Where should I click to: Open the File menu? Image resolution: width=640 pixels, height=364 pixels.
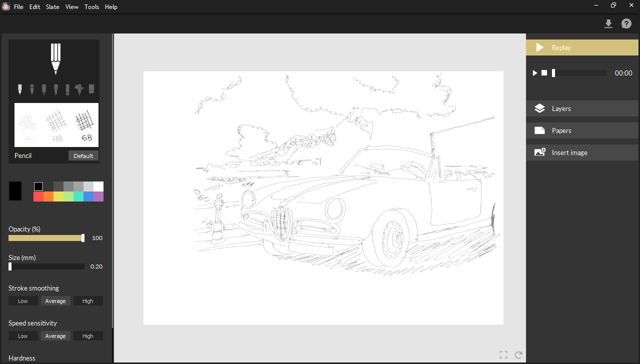18,7
